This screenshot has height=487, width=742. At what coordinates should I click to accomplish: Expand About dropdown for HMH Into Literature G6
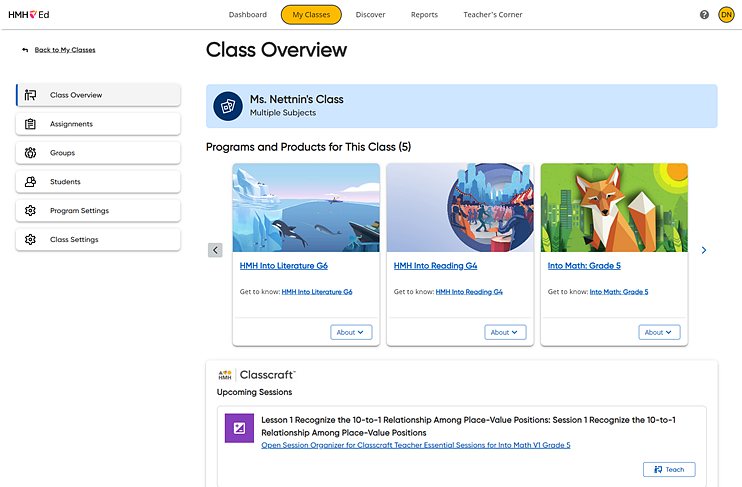point(351,332)
